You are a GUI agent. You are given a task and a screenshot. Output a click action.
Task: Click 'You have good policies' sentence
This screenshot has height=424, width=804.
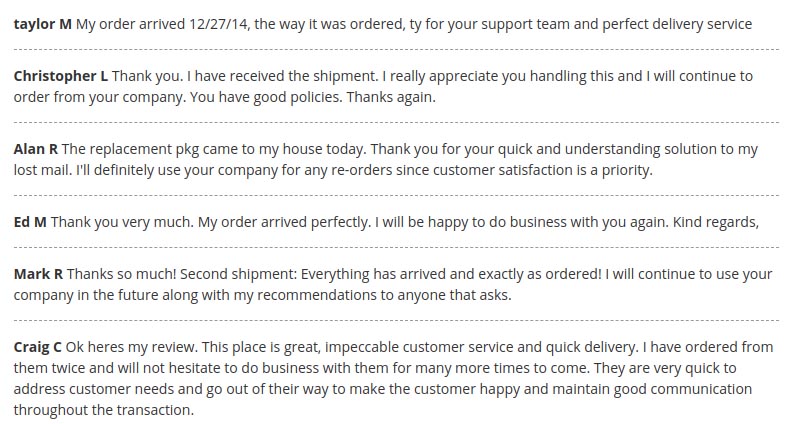pyautogui.click(x=266, y=97)
